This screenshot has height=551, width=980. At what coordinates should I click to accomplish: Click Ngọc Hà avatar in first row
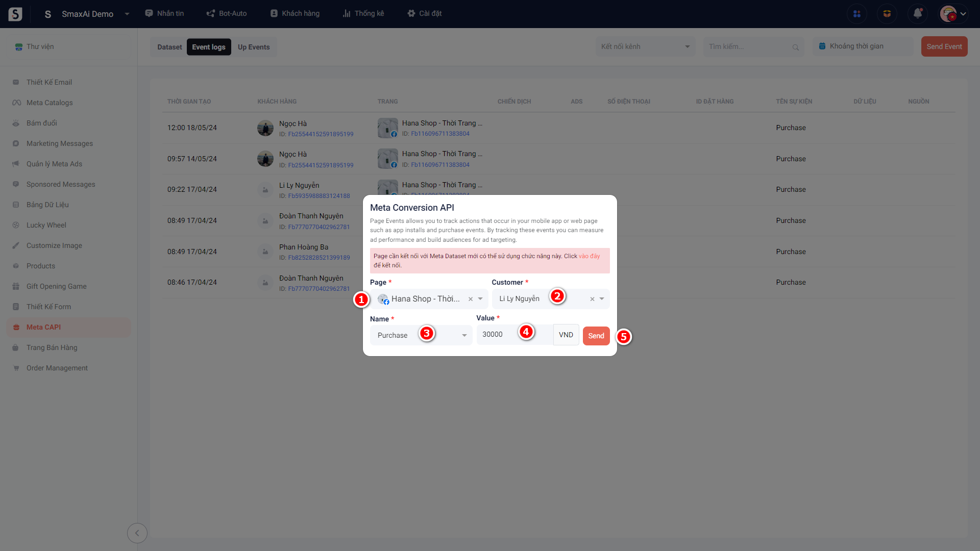pos(265,128)
